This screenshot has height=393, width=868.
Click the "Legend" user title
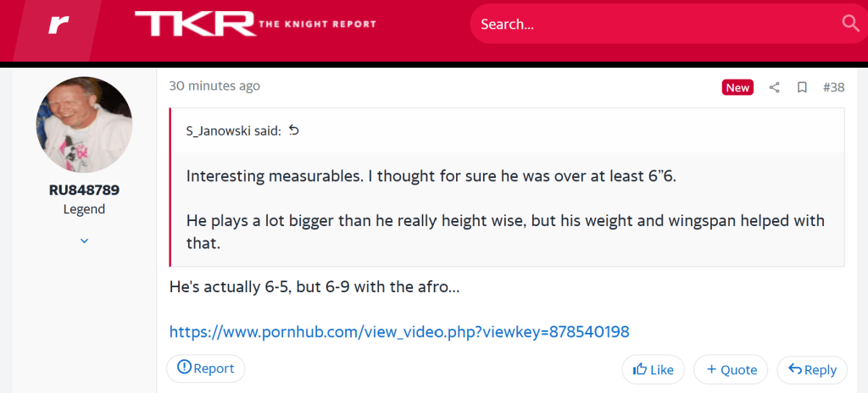pyautogui.click(x=84, y=209)
